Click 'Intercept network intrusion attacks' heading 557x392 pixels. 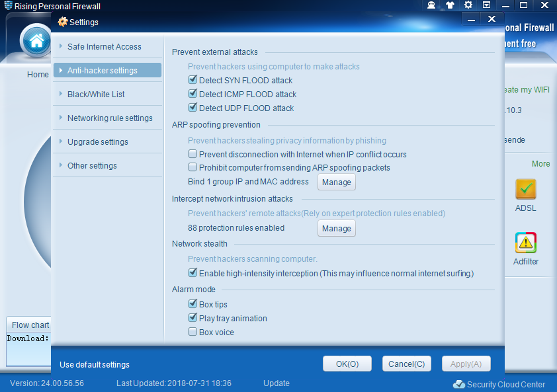coord(232,198)
